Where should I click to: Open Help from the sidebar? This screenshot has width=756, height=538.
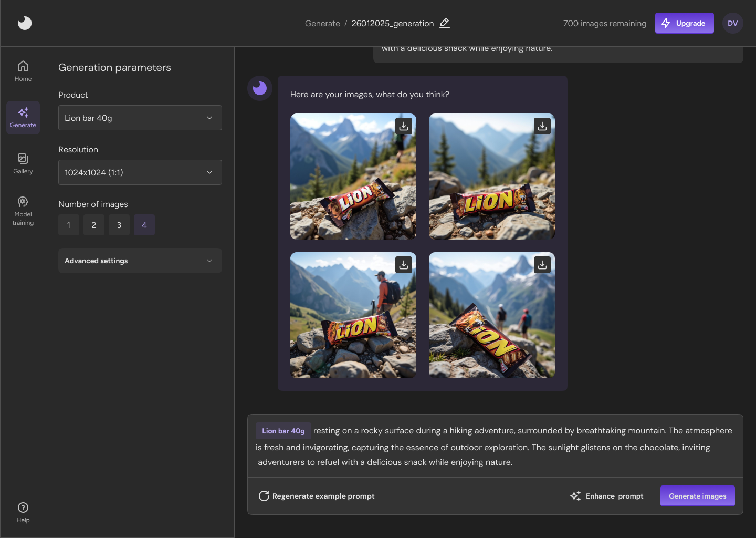click(23, 513)
